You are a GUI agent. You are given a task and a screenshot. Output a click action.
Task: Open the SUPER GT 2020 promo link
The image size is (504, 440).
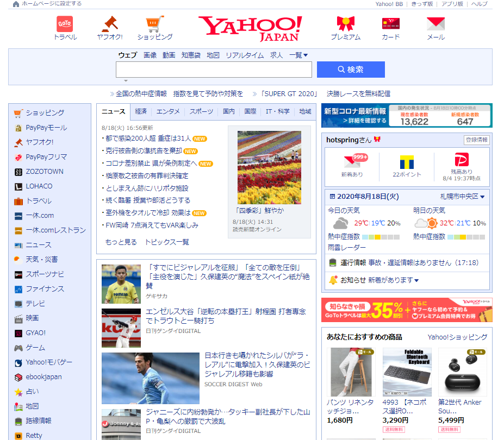pyautogui.click(x=325, y=94)
